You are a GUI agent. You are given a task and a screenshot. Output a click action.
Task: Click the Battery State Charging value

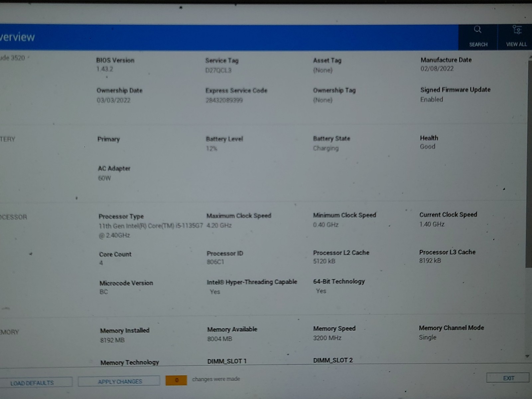326,148
